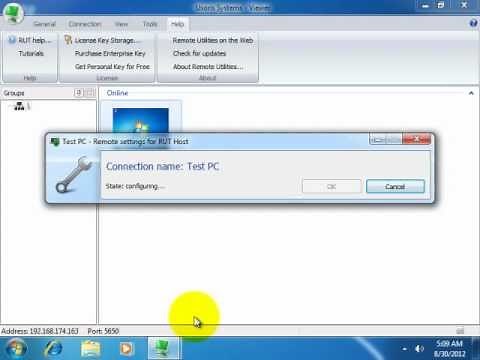Click Get Personal Key for Free

point(112,67)
